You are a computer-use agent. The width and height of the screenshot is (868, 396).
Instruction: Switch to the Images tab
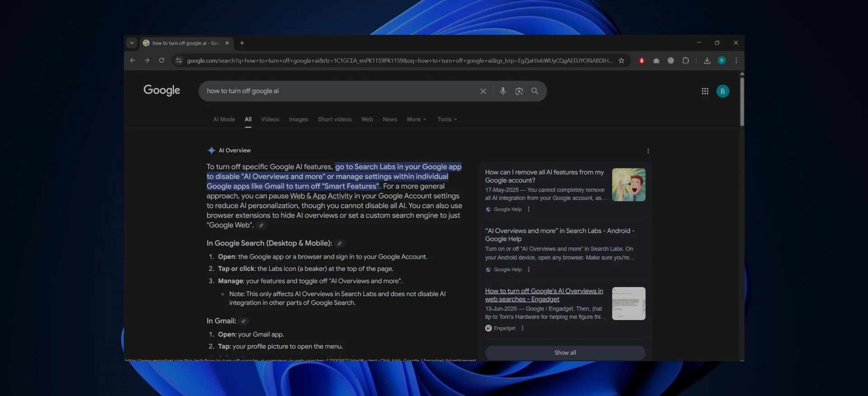click(298, 119)
